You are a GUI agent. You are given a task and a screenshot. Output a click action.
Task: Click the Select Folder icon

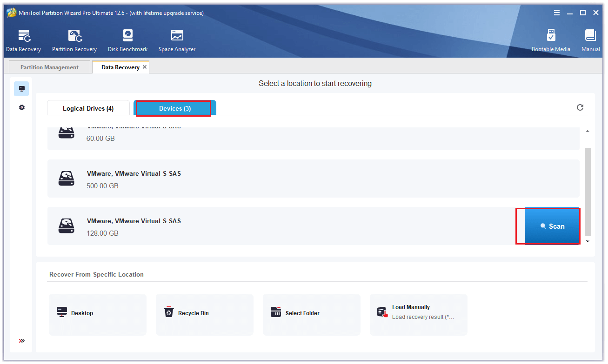[x=276, y=312]
